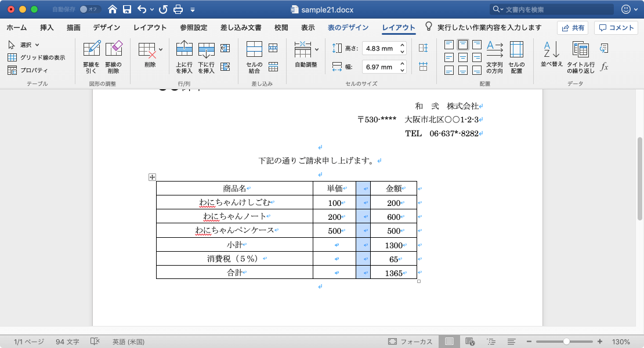Insert a formula with fx icon
The height and width of the screenshot is (348, 644).
(x=604, y=67)
